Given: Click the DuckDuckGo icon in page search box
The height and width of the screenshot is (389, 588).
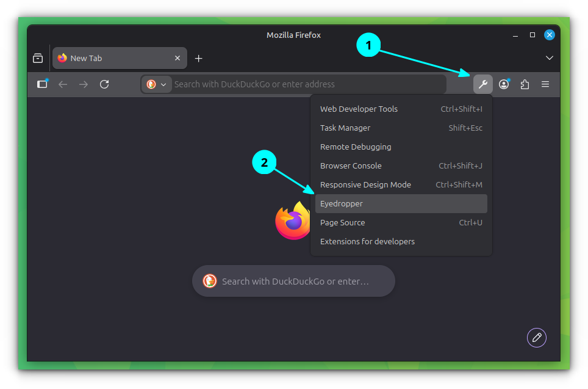Looking at the screenshot, I should coord(210,281).
